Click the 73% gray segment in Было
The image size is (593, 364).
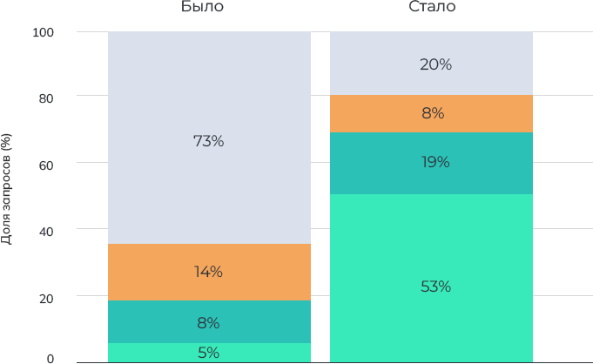(x=209, y=138)
